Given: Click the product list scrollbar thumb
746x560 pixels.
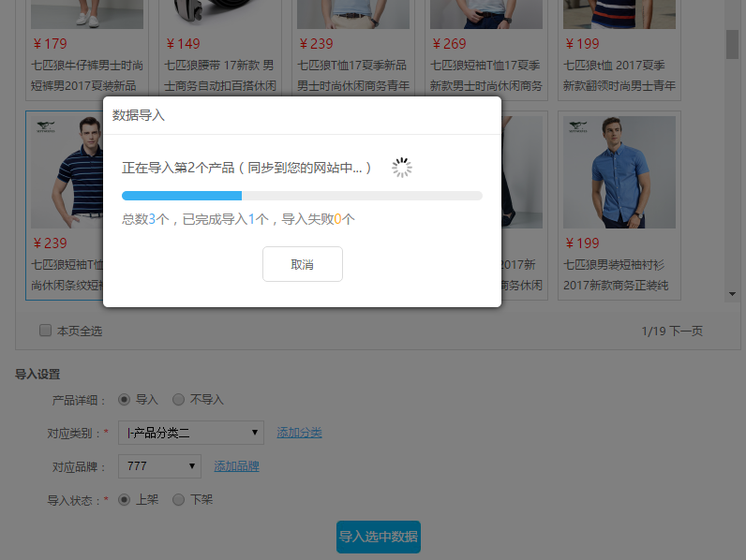Looking at the screenshot, I should 732,42.
